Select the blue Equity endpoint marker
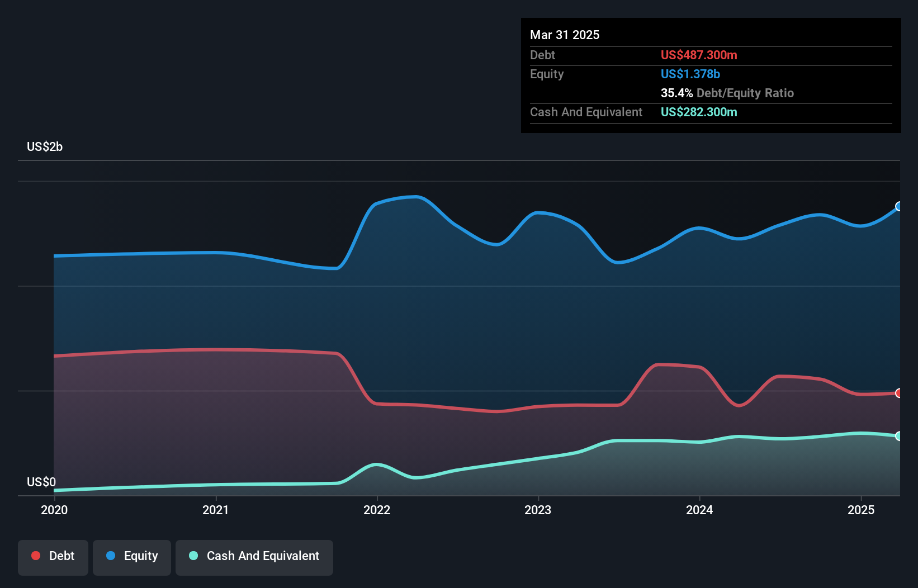The width and height of the screenshot is (918, 588). click(x=899, y=206)
